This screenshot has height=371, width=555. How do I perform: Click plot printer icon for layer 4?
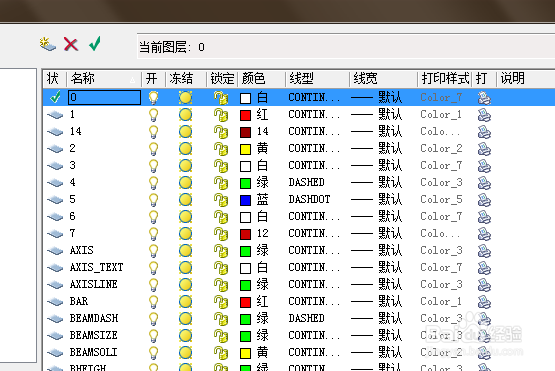(x=484, y=183)
